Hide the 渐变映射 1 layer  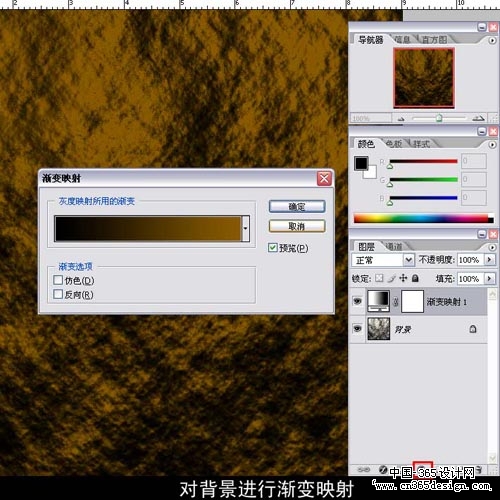[357, 301]
